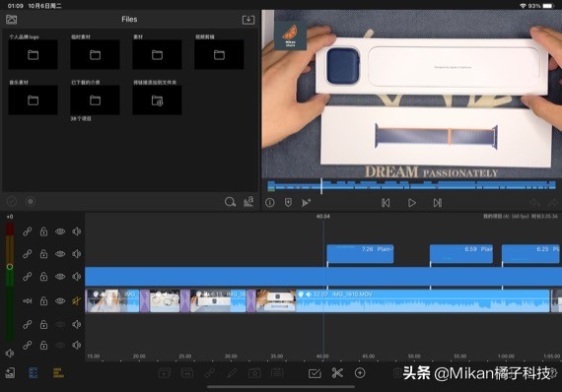The width and height of the screenshot is (562, 392).
Task: Tap the circled plus add icon
Action: coord(360,373)
